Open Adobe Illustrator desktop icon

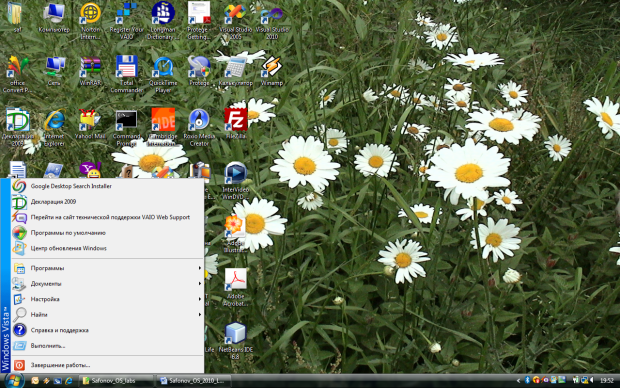pos(236,234)
